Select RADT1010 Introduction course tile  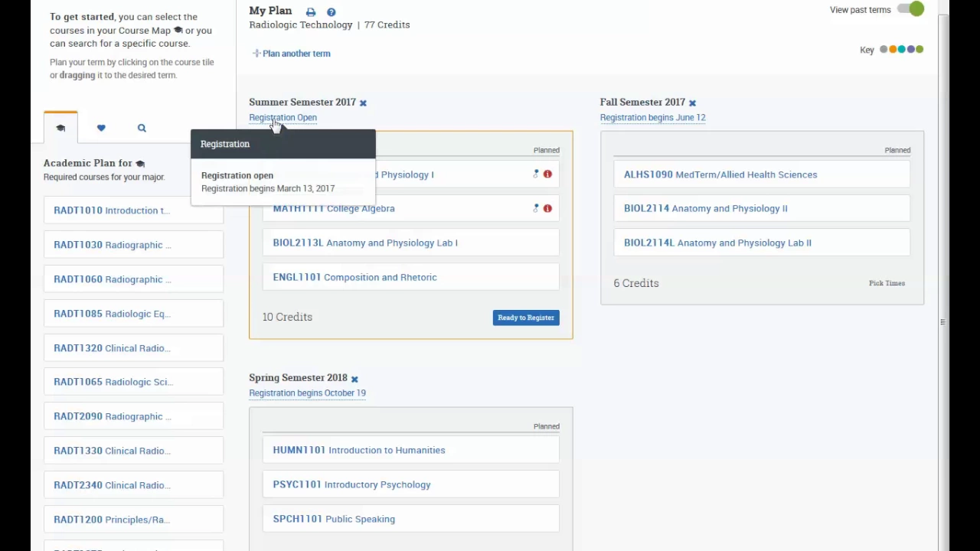(133, 210)
